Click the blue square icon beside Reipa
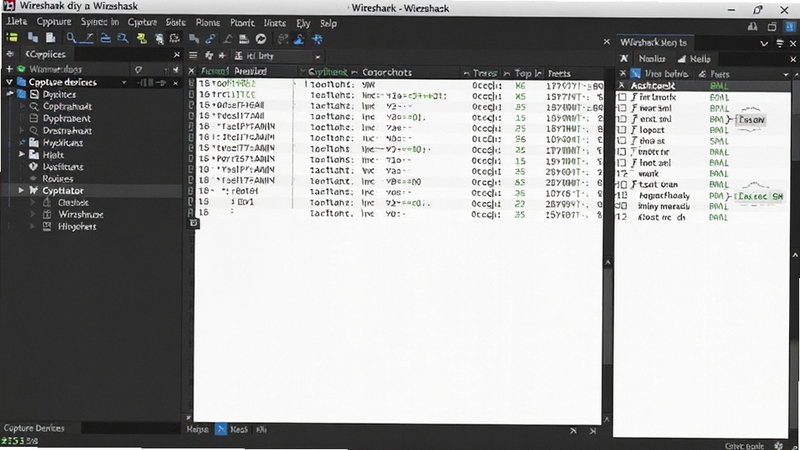The width and height of the screenshot is (800, 450). pyautogui.click(x=220, y=429)
